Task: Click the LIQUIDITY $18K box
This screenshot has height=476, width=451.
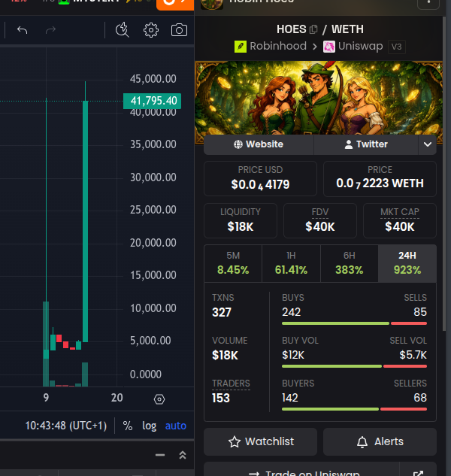Action: (241, 220)
